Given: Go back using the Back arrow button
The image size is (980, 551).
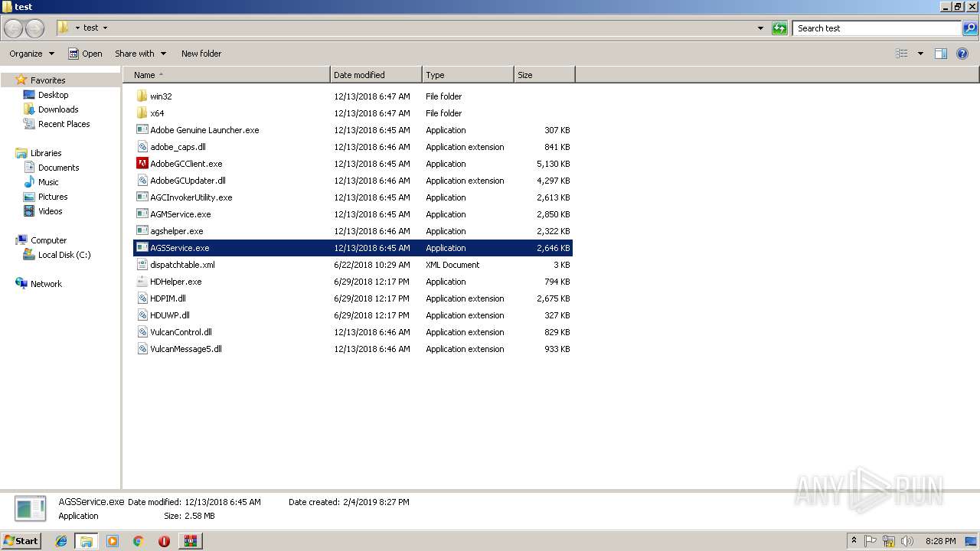Looking at the screenshot, I should click(x=14, y=28).
